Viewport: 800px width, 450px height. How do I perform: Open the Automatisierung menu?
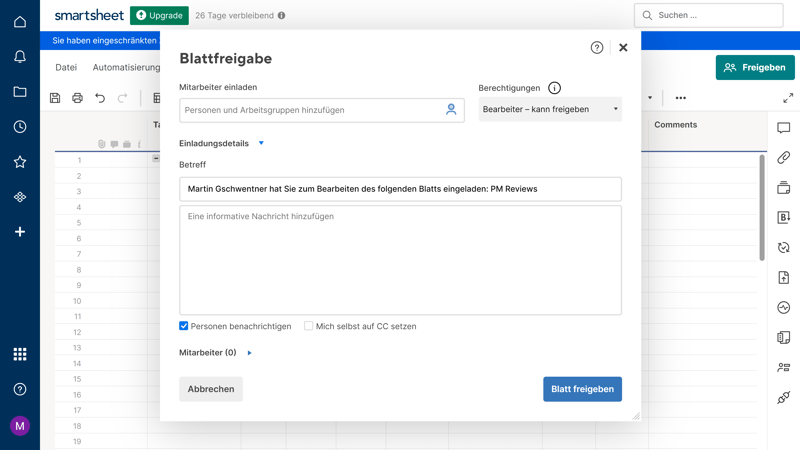pos(126,68)
